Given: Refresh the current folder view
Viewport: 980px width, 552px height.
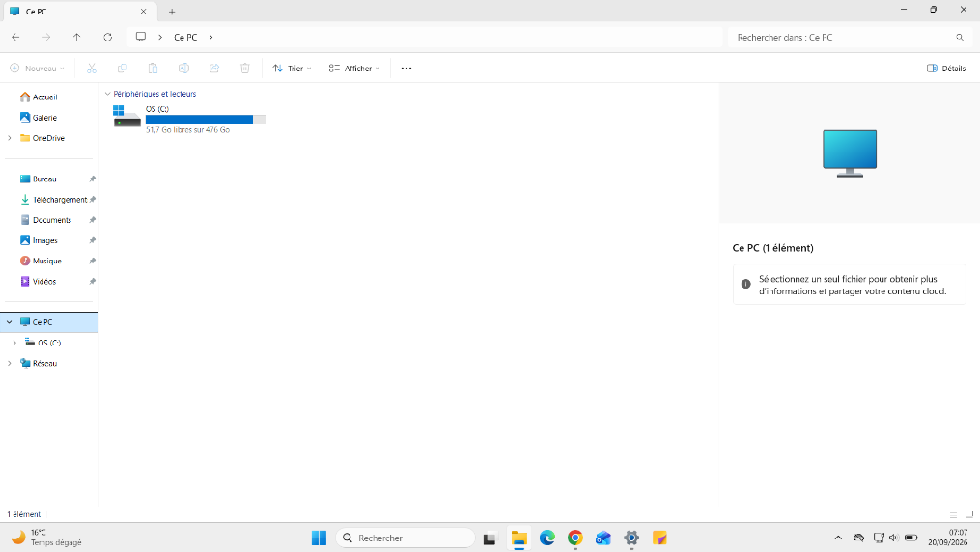Looking at the screenshot, I should (107, 38).
